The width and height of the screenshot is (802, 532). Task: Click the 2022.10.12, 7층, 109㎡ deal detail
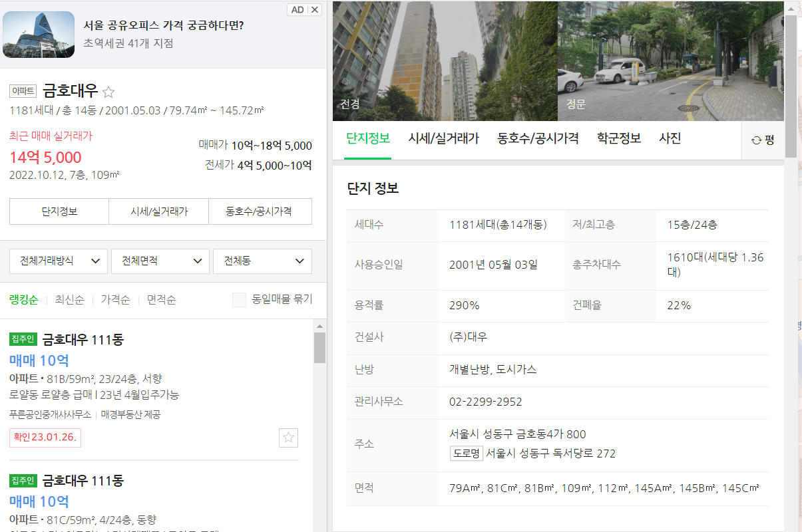coord(65,175)
